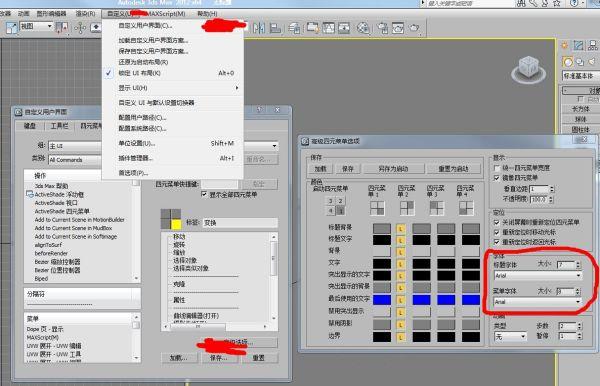Click the 标题背景 gray swatch for quad 1
The width and height of the screenshot is (600, 386).
pyautogui.click(x=382, y=229)
